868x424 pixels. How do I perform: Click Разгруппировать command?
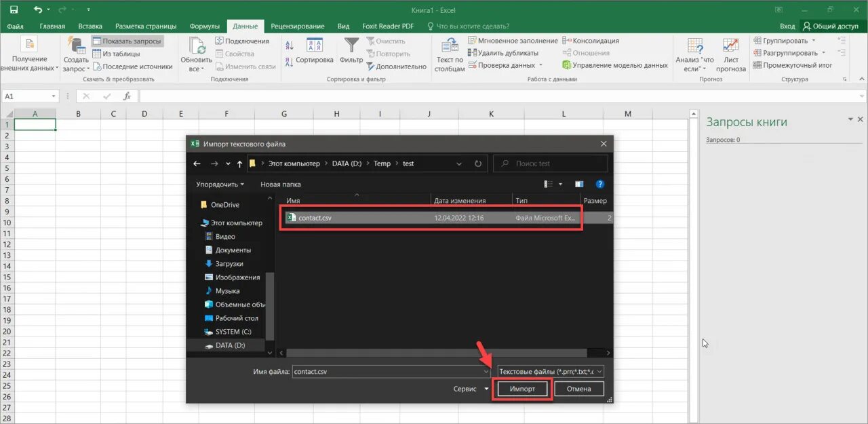tap(789, 53)
